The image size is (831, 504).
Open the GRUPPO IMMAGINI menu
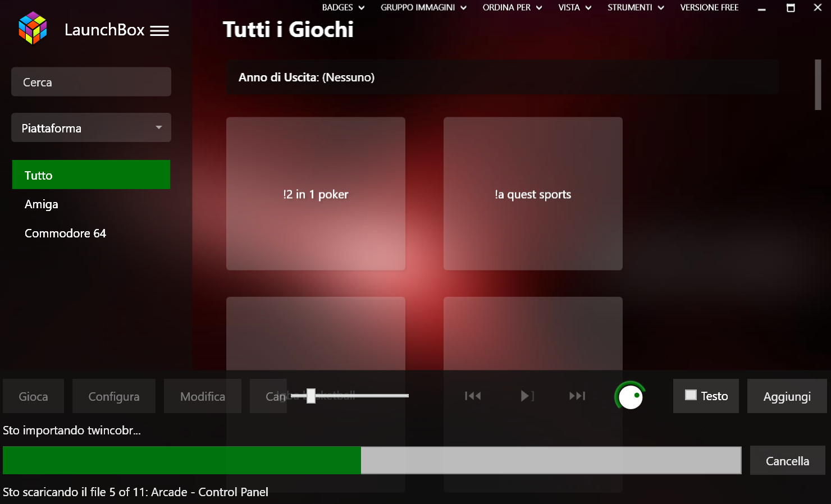point(423,7)
